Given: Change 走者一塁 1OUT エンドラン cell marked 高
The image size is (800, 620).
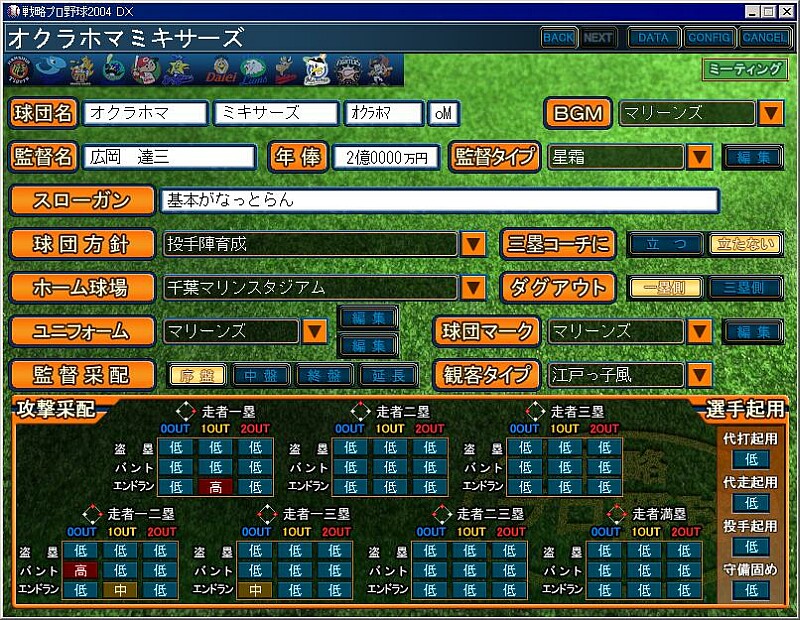Looking at the screenshot, I should 215,487.
